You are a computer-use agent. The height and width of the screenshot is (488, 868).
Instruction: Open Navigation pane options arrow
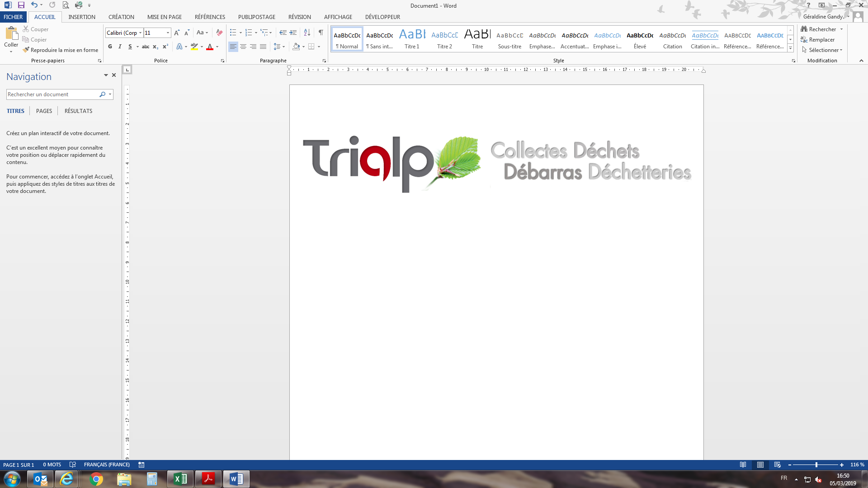pyautogui.click(x=106, y=75)
